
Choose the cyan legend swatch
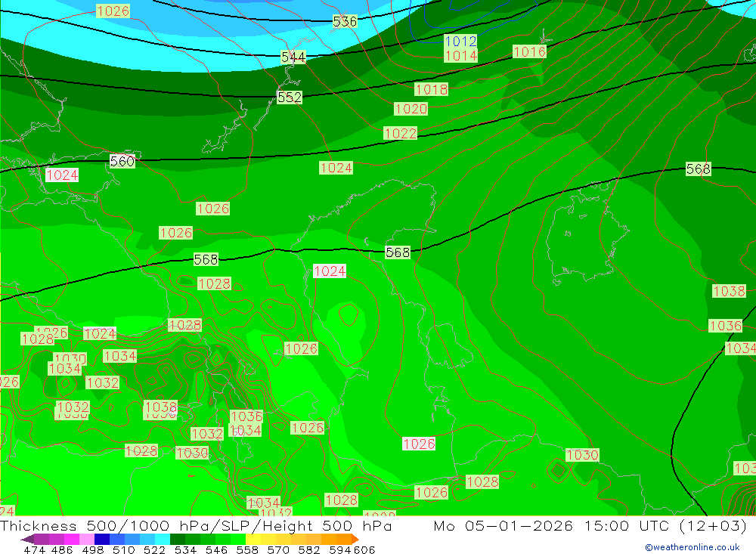tap(163, 539)
